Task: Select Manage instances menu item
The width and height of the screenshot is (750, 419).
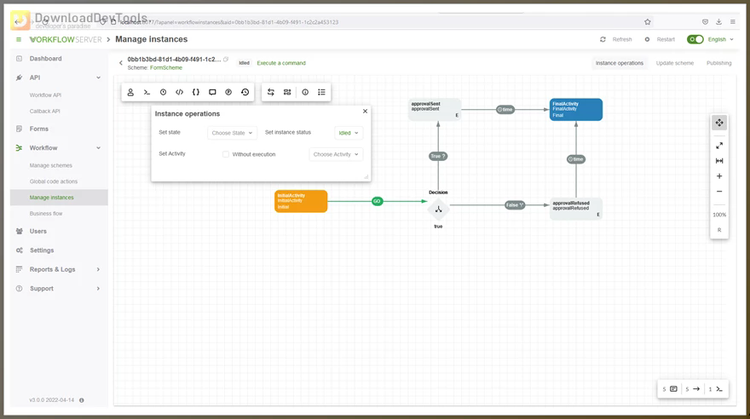Action: coord(52,198)
